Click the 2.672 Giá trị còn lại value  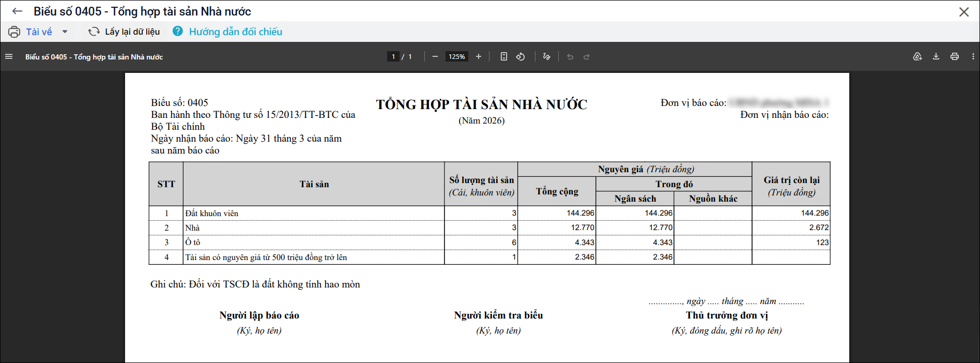819,228
